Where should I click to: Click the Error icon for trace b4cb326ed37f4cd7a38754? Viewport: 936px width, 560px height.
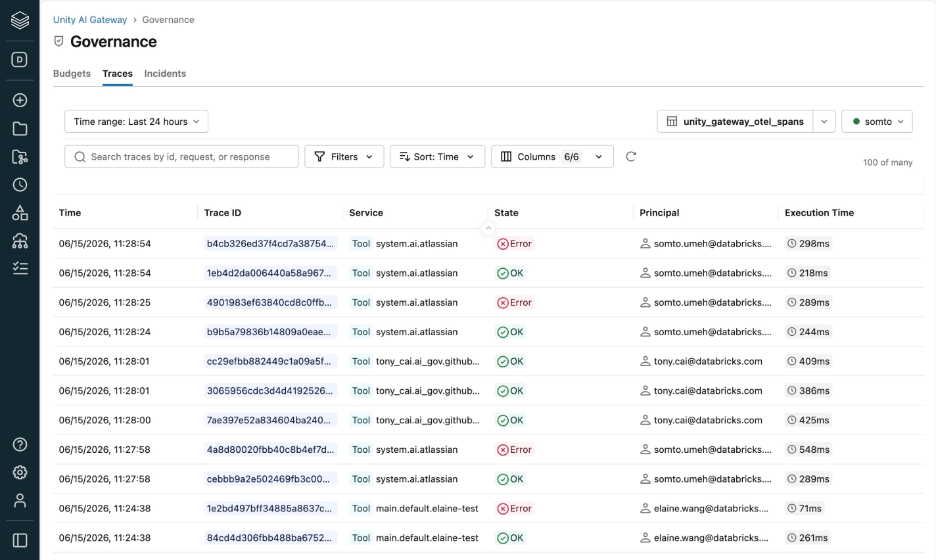503,244
